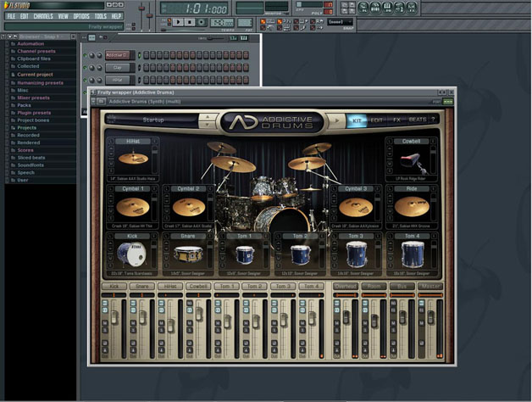Mute the Master mixer channel
The height and width of the screenshot is (402, 532).
tap(421, 322)
